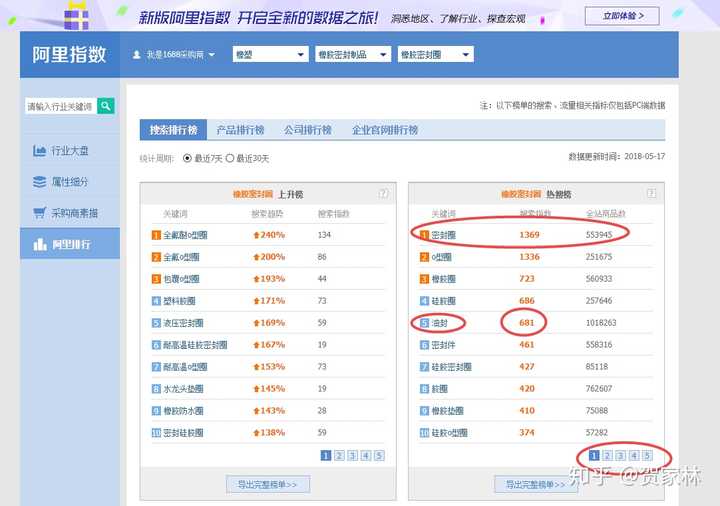Click the 阿里排行 bar chart icon
This screenshot has height=506, width=720.
(39, 244)
